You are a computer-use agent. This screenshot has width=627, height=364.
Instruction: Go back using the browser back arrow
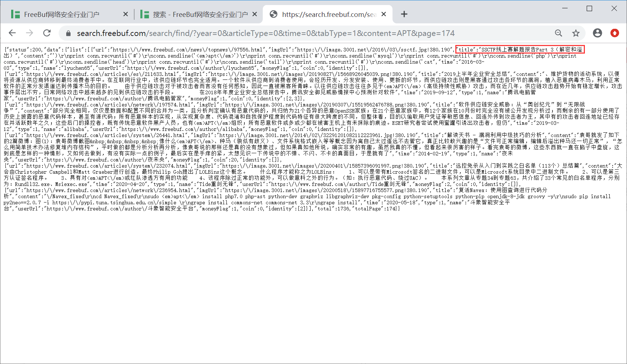pos(12,33)
